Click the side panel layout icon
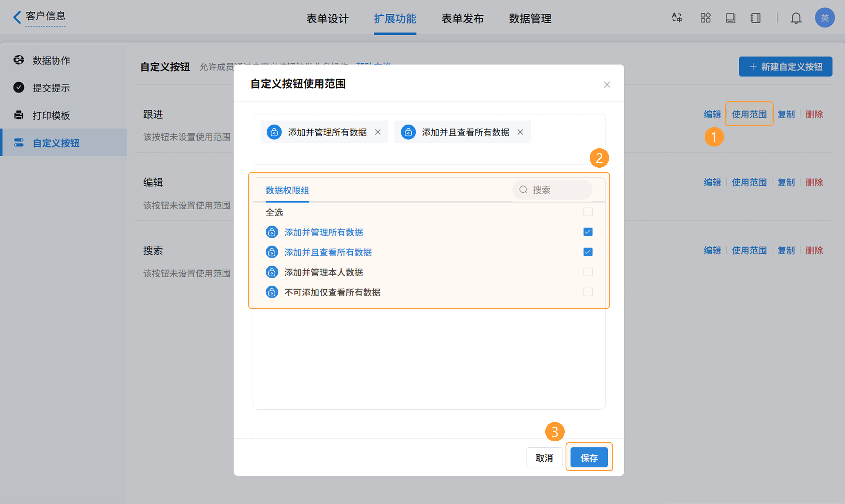Image resolution: width=845 pixels, height=504 pixels. tap(755, 18)
